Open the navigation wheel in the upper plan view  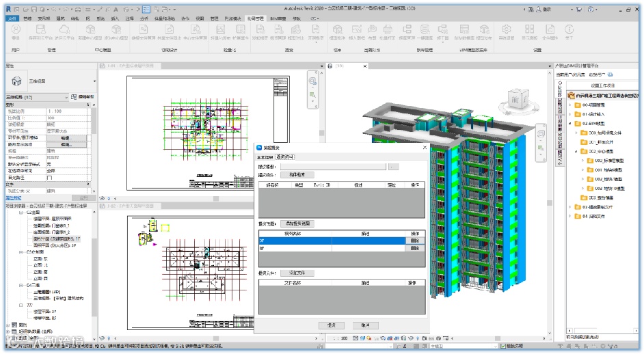point(312,82)
